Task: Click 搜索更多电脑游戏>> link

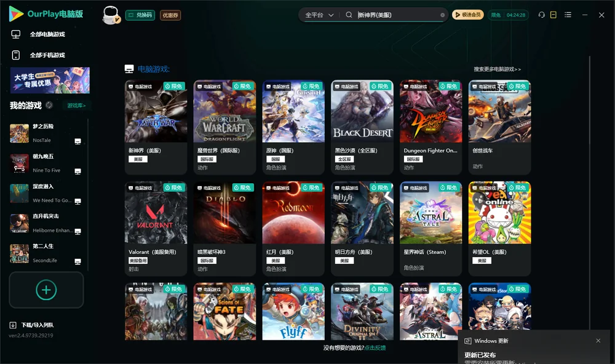Action: [498, 69]
